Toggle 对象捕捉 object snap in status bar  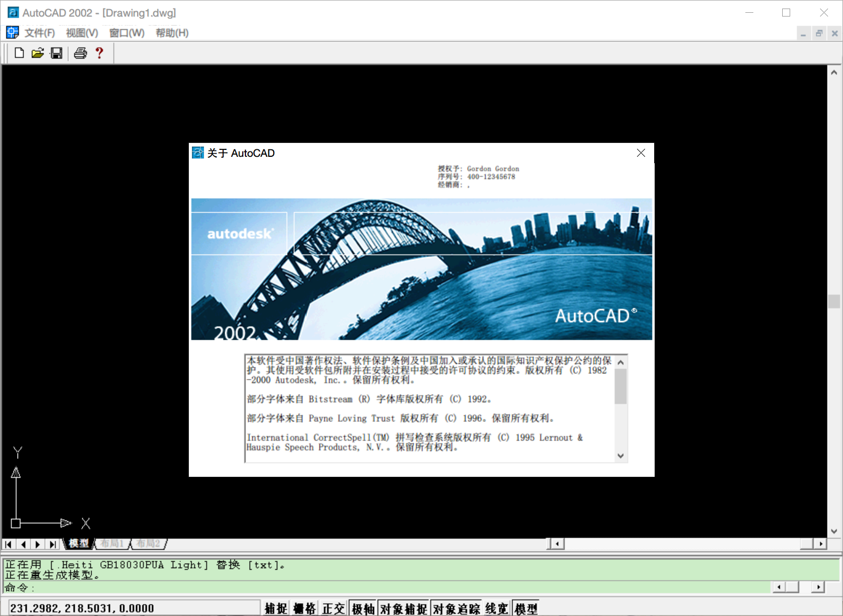[404, 609]
